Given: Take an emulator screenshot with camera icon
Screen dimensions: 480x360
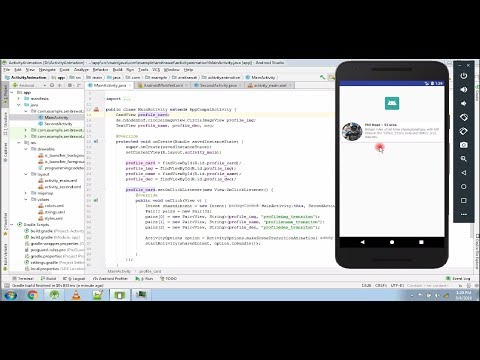Looking at the screenshot, I should coord(463,145).
